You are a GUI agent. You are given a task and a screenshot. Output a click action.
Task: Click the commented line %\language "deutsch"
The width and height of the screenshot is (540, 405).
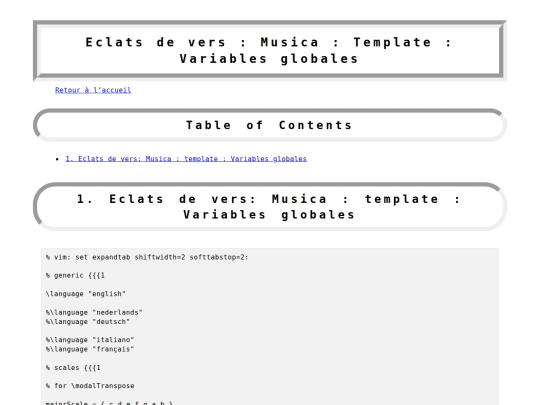[x=87, y=322]
